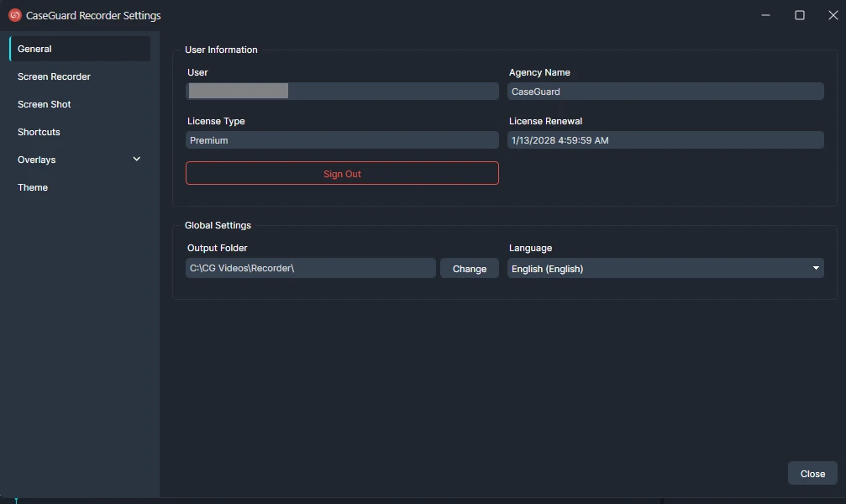Click the License Type field showing Premium
The width and height of the screenshot is (846, 504).
(342, 139)
